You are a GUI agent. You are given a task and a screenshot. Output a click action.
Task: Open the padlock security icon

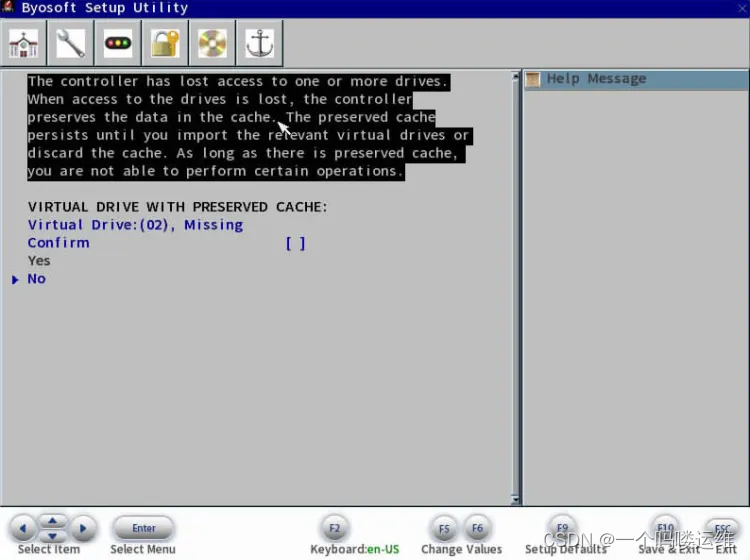[x=165, y=44]
